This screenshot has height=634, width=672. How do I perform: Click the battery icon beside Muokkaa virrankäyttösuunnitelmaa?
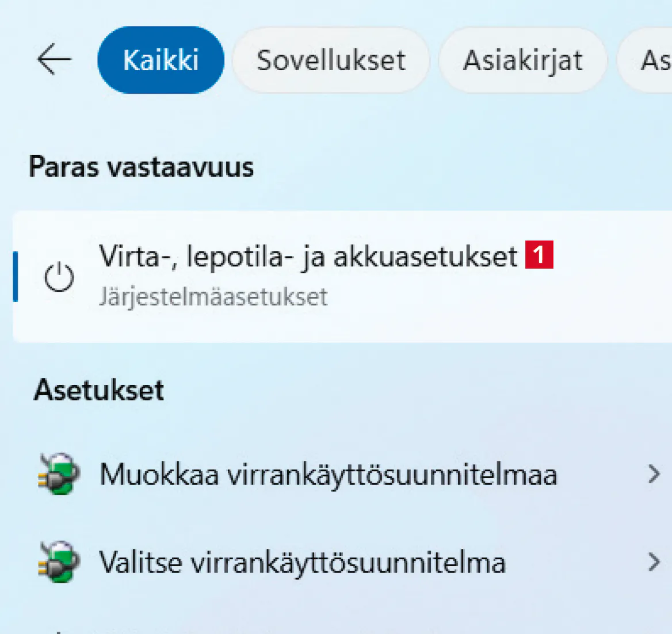59,474
